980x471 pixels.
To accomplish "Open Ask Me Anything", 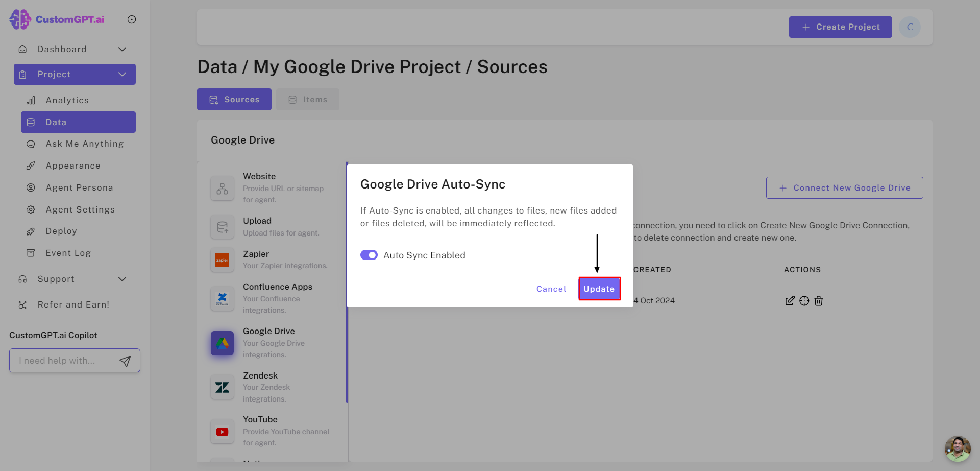I will click(x=85, y=144).
